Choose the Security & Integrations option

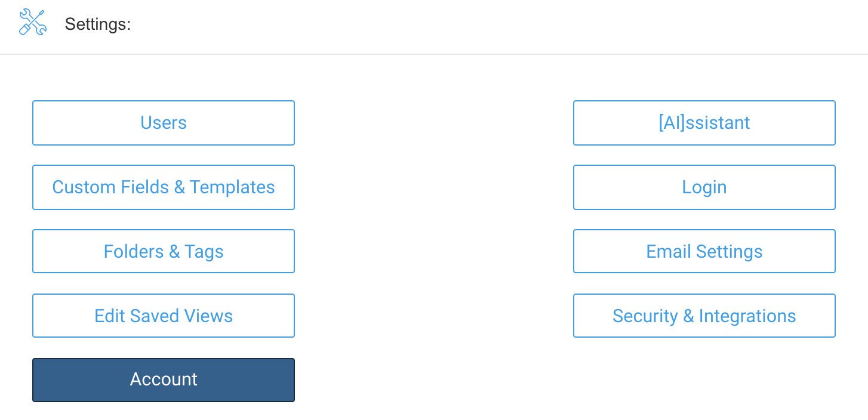click(x=704, y=316)
